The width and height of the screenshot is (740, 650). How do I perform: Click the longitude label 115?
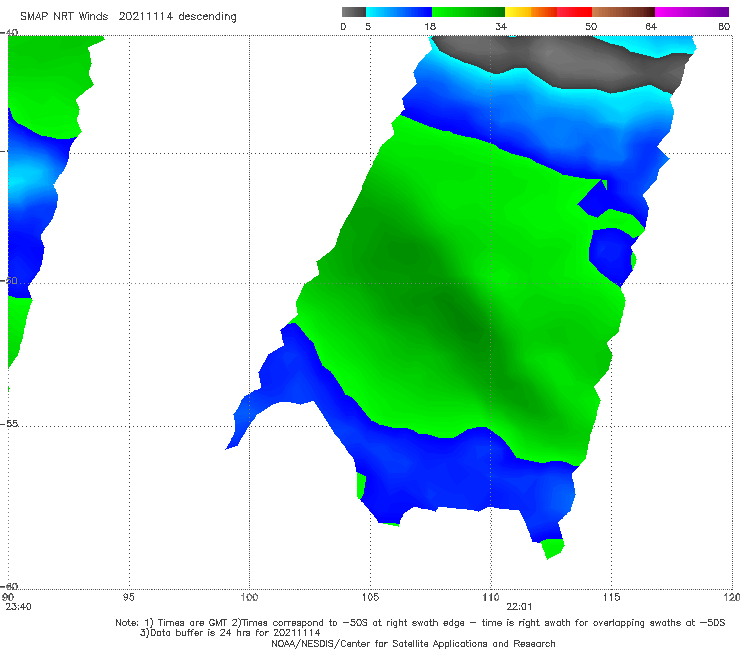tap(612, 597)
